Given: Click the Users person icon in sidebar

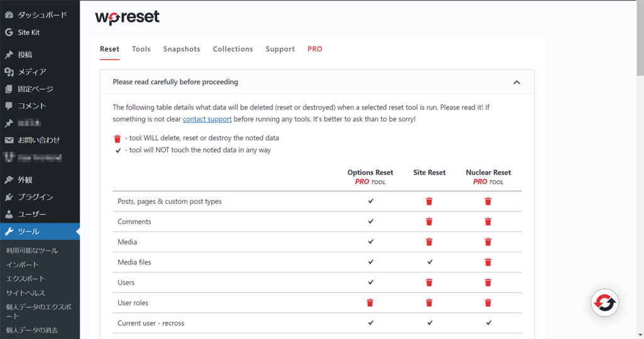Looking at the screenshot, I should point(9,214).
